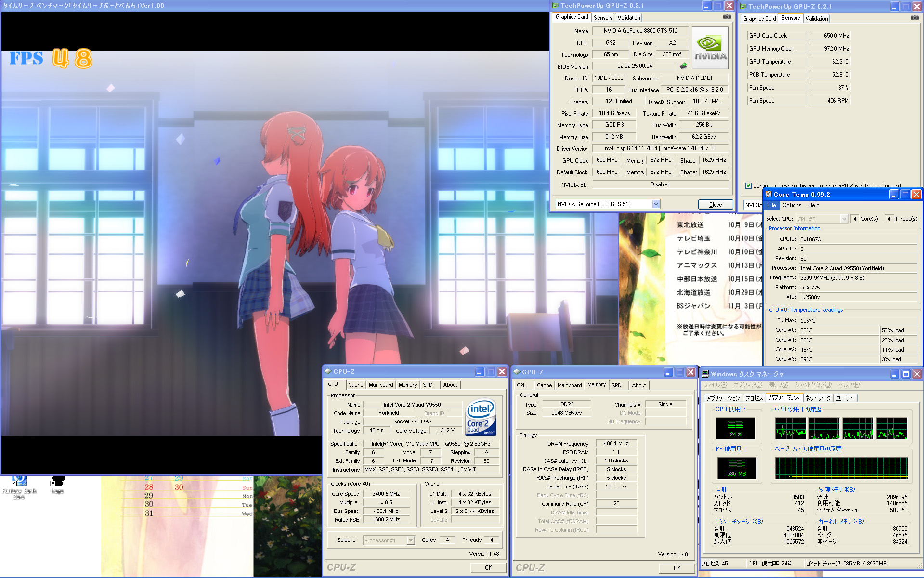924x578 pixels.
Task: Click the Fan Speed 456 RPM value
Action: [831, 101]
